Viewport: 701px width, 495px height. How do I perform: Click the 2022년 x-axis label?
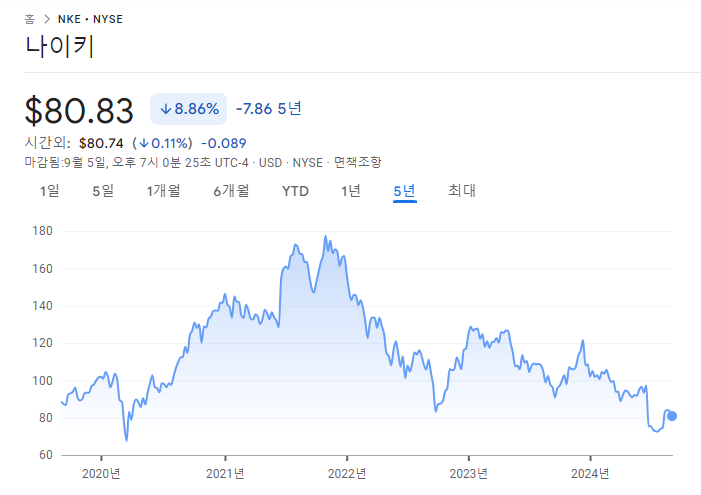(x=347, y=474)
